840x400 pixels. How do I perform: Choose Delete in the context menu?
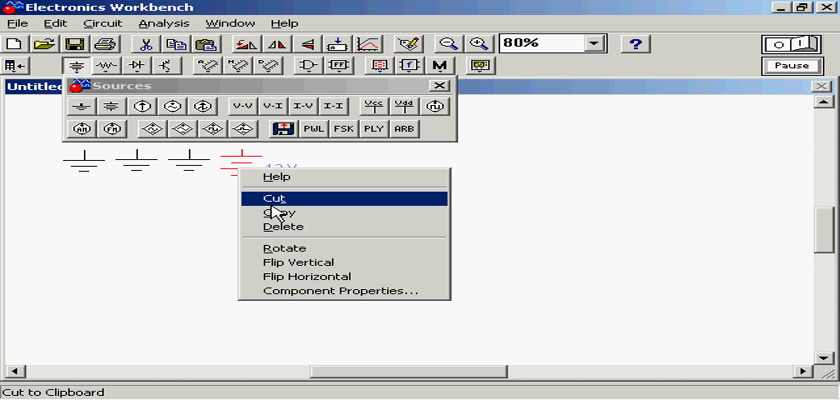click(x=344, y=227)
